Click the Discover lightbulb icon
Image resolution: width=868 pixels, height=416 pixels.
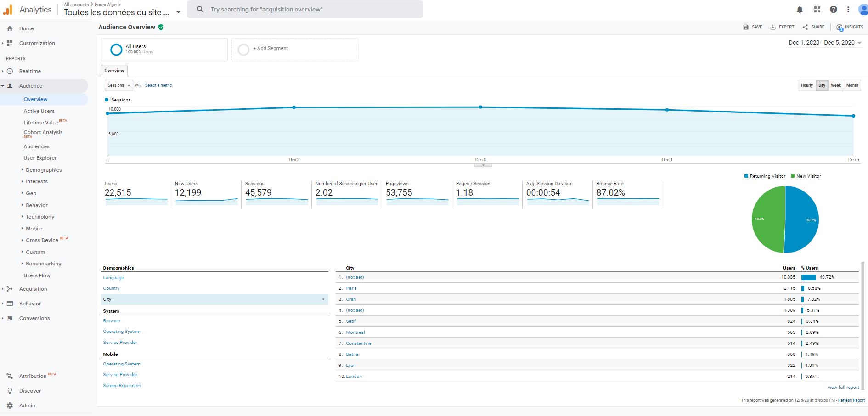[x=10, y=391]
